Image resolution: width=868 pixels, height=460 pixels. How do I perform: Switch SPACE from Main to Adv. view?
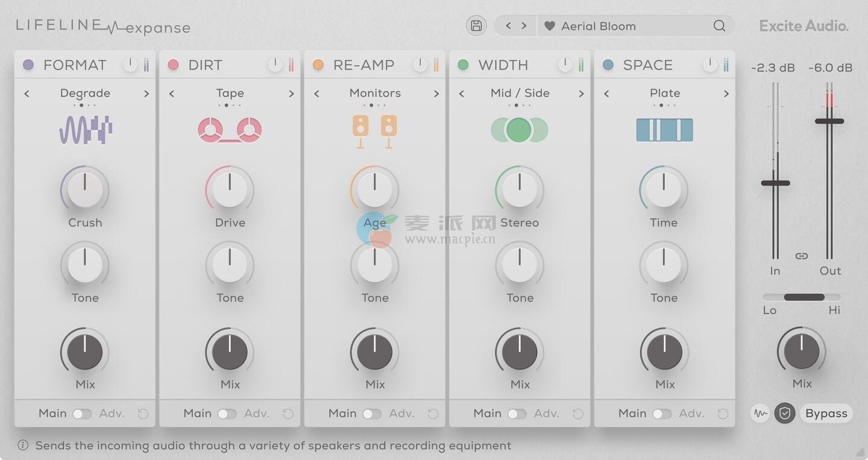(662, 414)
